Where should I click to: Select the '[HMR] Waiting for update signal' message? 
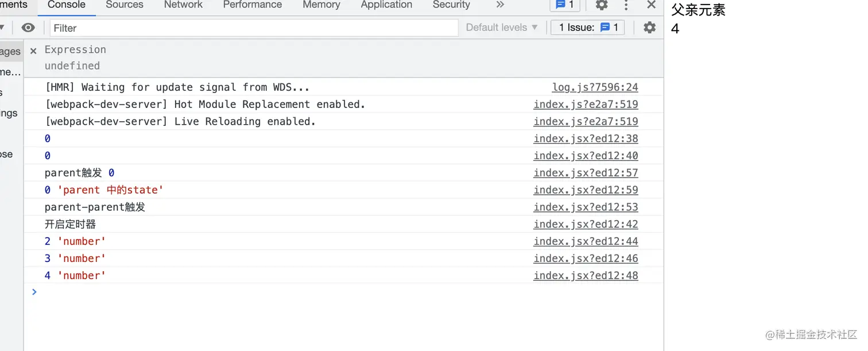point(177,87)
